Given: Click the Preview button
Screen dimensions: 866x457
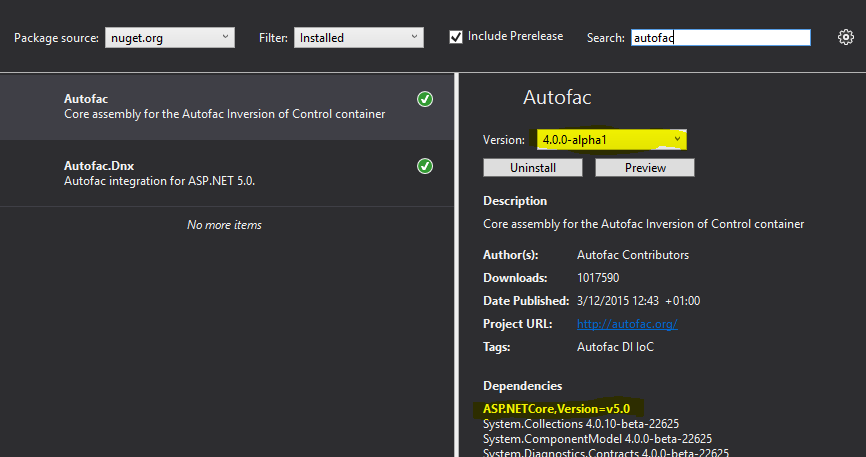Looking at the screenshot, I should 645,167.
